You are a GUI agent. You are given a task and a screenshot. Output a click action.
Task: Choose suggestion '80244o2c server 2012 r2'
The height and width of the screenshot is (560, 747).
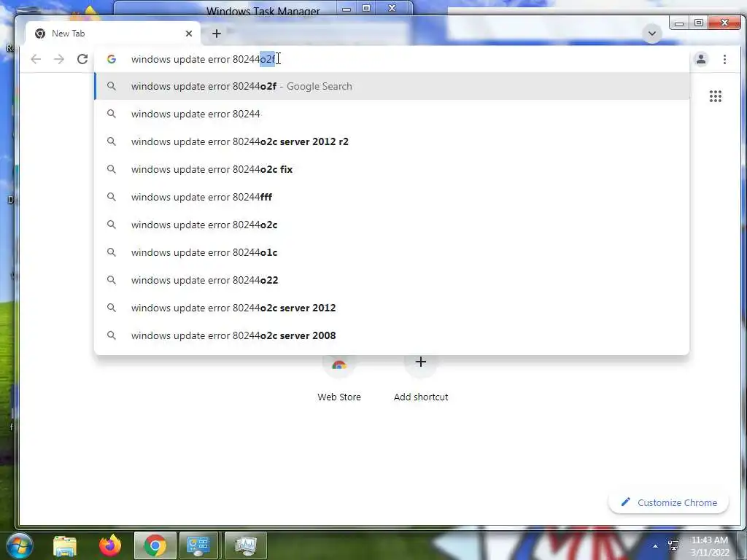[x=392, y=141]
